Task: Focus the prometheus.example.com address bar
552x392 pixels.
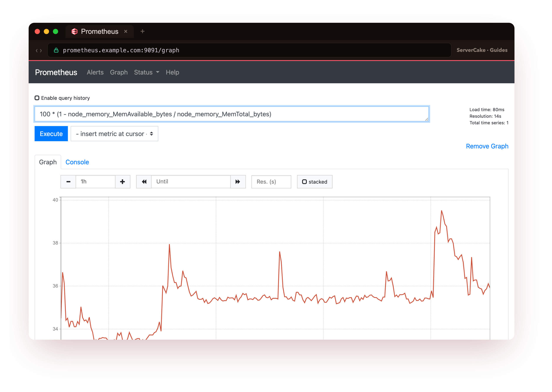Action: coord(249,50)
